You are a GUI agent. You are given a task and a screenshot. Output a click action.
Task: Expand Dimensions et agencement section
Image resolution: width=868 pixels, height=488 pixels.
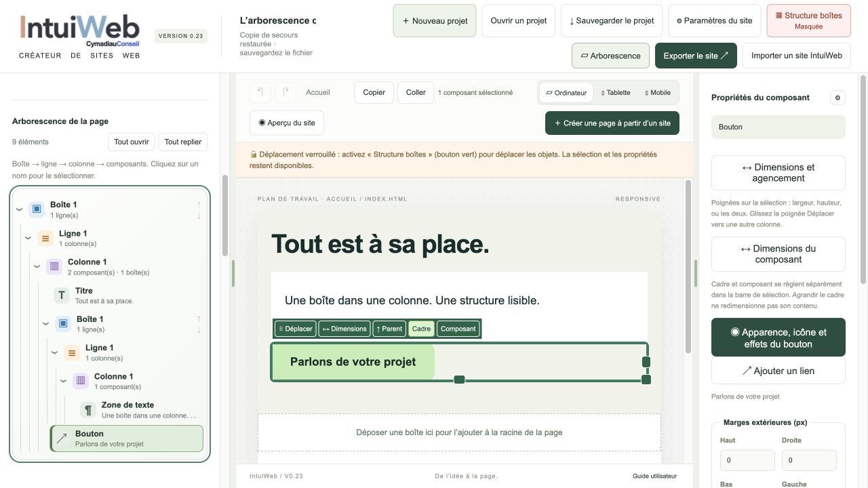778,173
